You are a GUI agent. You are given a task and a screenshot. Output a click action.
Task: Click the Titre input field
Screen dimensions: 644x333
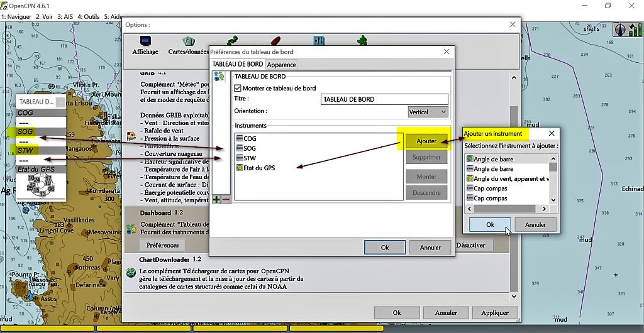384,99
